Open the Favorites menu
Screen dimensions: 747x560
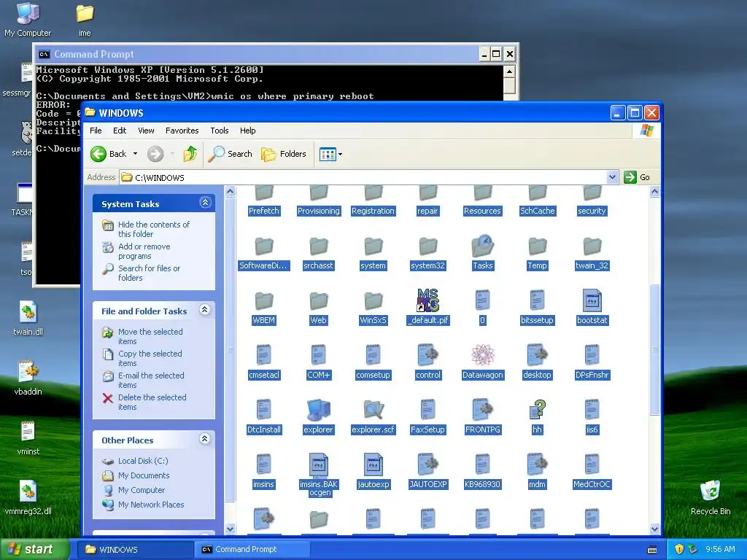[x=182, y=131]
